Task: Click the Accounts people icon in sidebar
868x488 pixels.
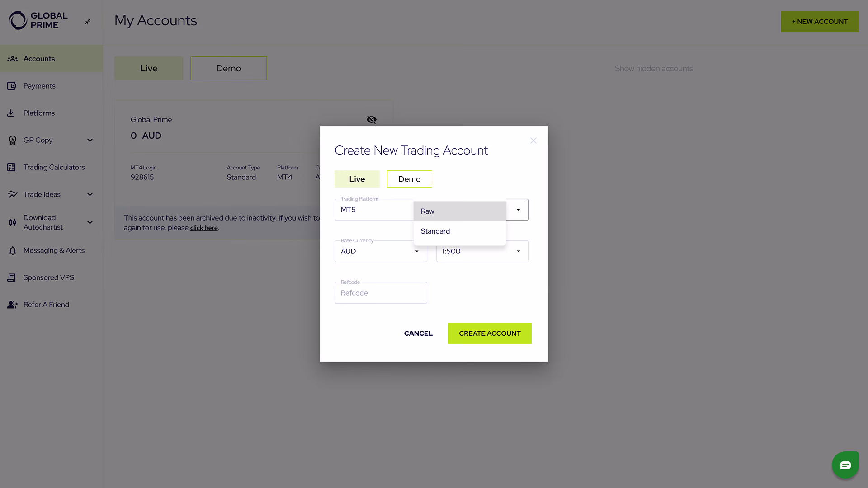Action: tap(13, 59)
